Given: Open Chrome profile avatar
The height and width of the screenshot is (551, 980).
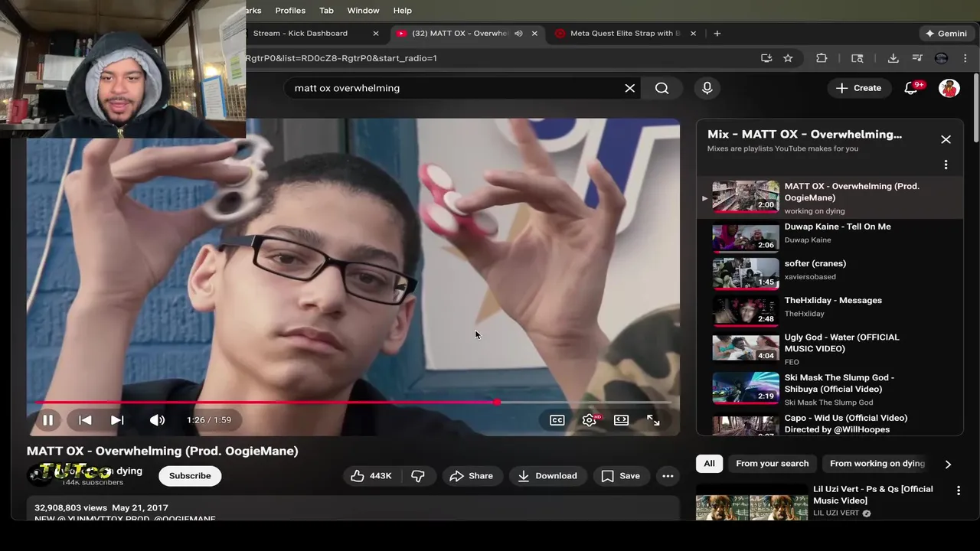Looking at the screenshot, I should click(x=942, y=58).
